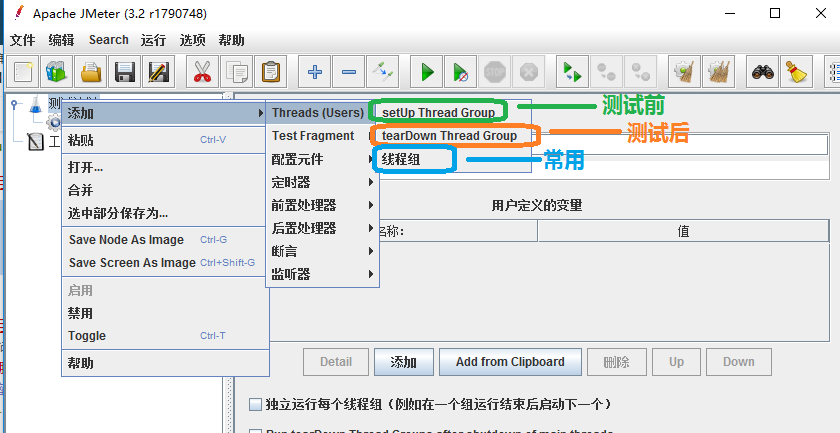The height and width of the screenshot is (433, 840).
Task: Create a new test plan with New icon
Action: coord(22,71)
